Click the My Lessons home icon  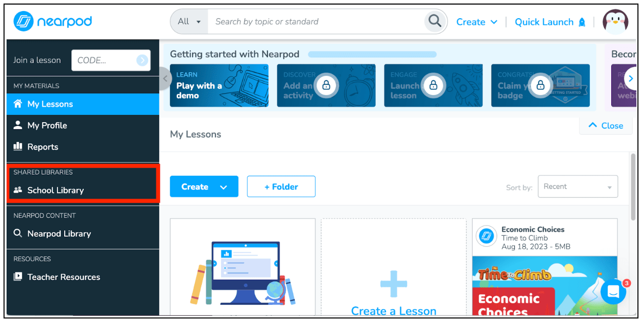pos(18,103)
